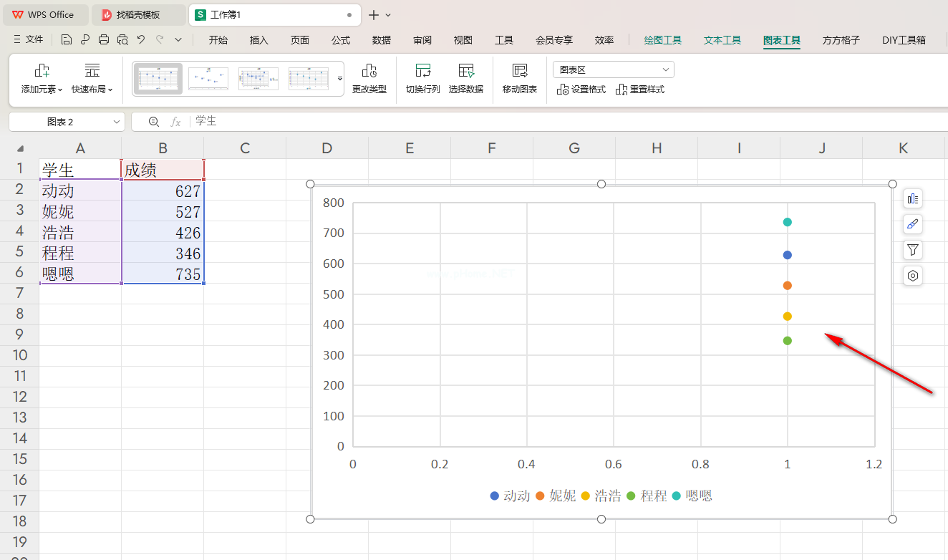
Task: Expand the 快速布局 quick layout dropdown
Action: [x=92, y=90]
